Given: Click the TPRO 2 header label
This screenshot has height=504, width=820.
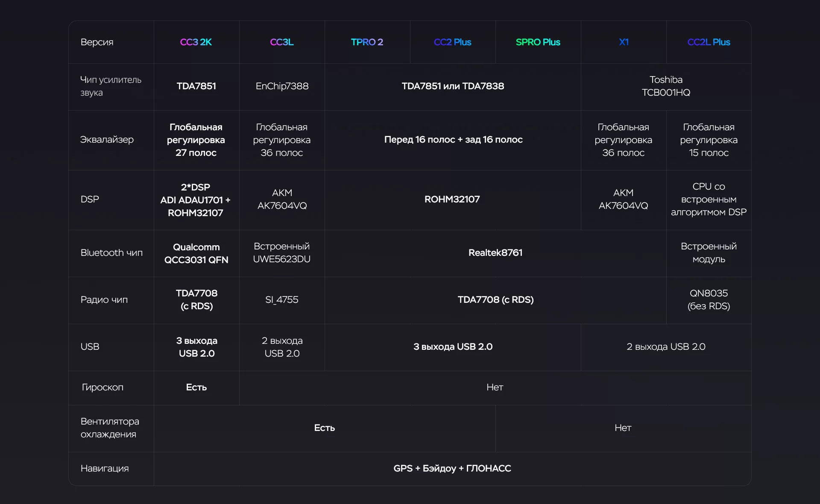Looking at the screenshot, I should pyautogui.click(x=367, y=42).
